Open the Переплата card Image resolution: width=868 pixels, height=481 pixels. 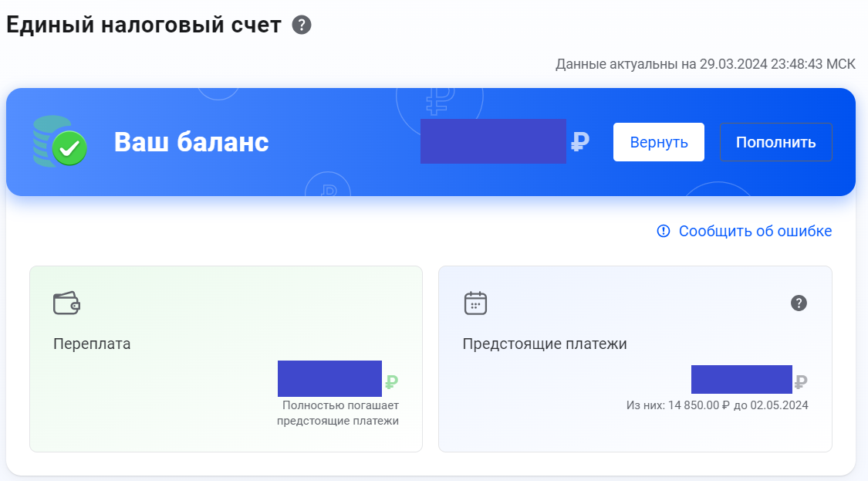click(x=226, y=358)
